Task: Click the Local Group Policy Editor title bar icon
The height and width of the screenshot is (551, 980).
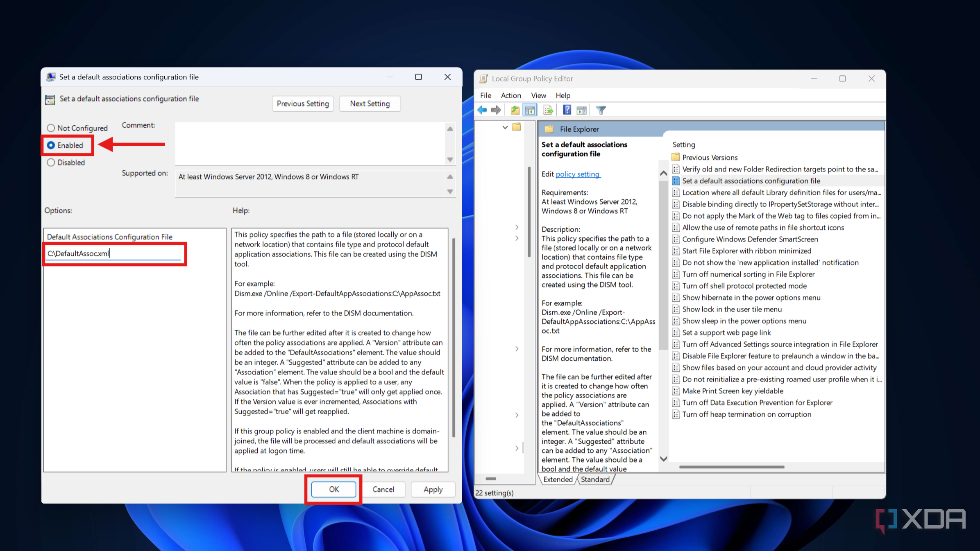Action: click(x=484, y=79)
